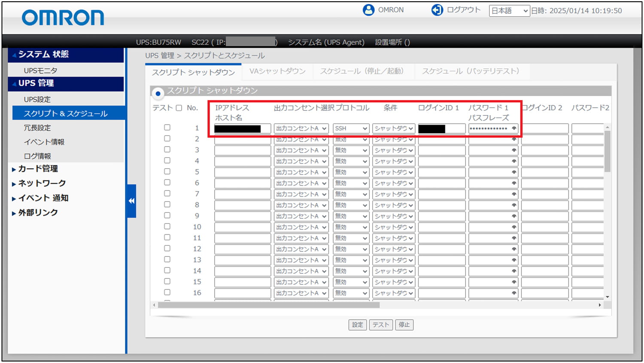Check the test checkbox for row 15
The height and width of the screenshot is (363, 644).
[167, 281]
